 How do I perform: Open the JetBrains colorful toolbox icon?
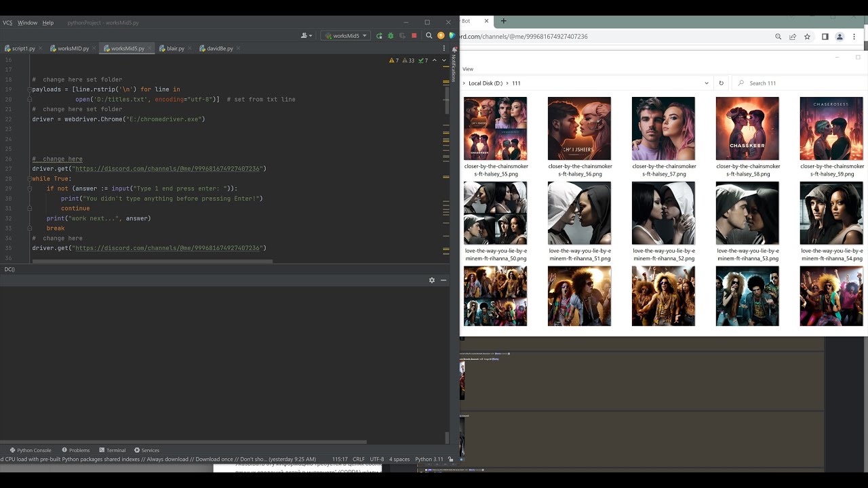452,36
